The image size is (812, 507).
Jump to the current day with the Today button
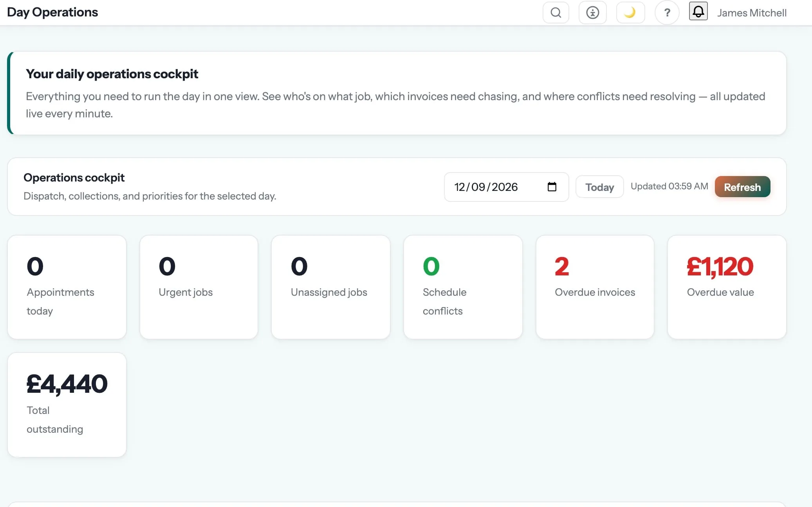[x=599, y=187]
